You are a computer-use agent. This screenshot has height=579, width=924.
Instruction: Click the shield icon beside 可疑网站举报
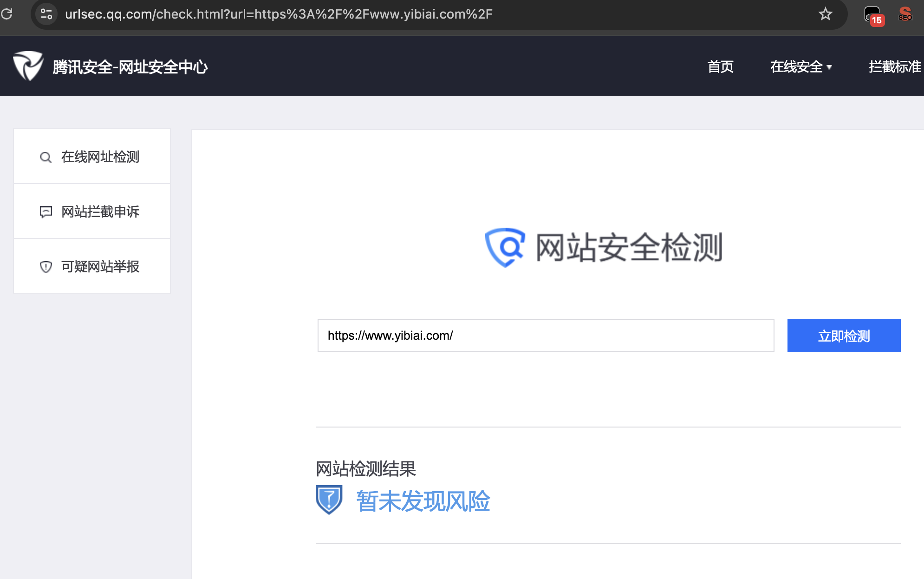click(46, 267)
